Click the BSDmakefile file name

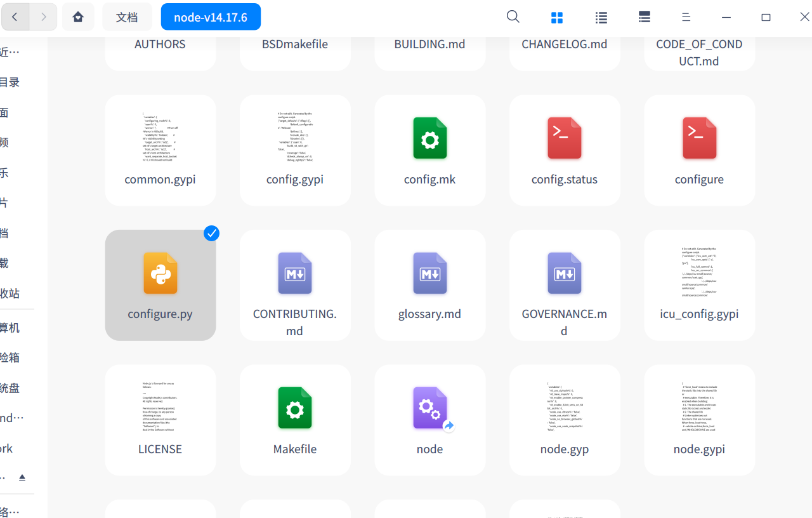coord(295,44)
